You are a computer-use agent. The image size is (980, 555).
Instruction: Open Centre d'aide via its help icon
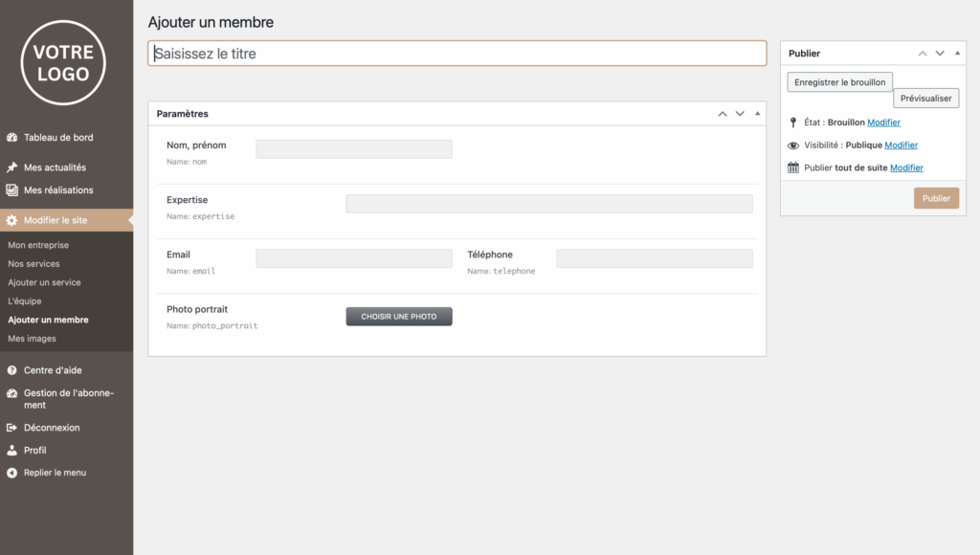pyautogui.click(x=11, y=370)
